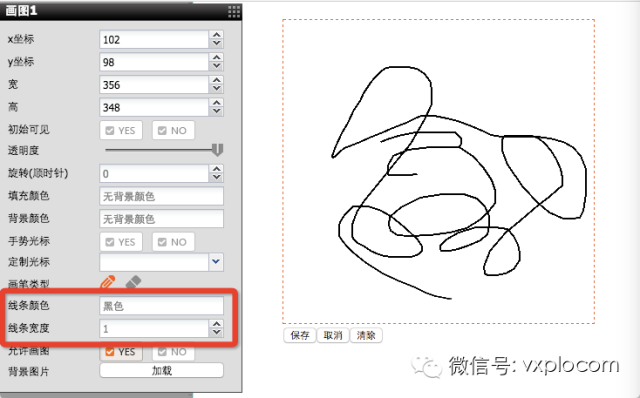Increase 线条宽度 line width stepper

(217, 324)
